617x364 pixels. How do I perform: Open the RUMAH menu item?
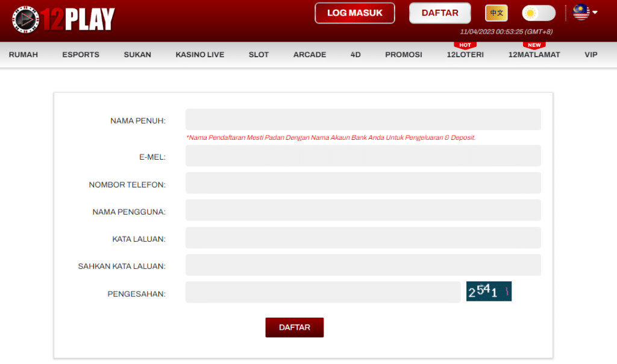tap(23, 55)
